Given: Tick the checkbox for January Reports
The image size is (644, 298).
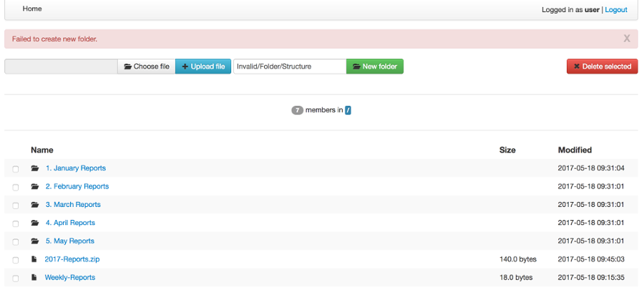Looking at the screenshot, I should [x=16, y=169].
